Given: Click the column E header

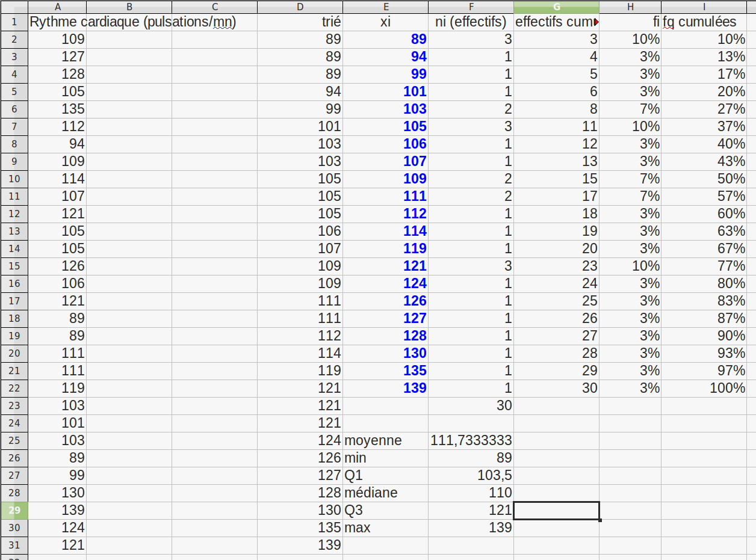Looking at the screenshot, I should click(385, 7).
